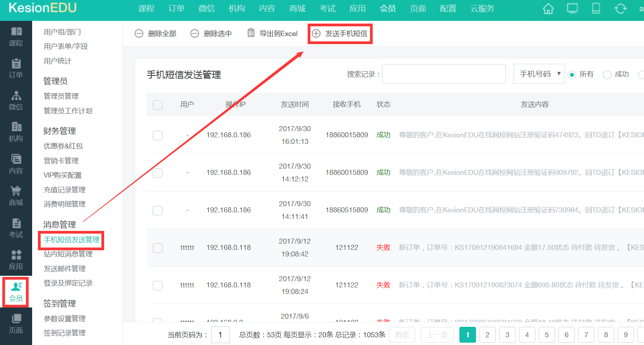Open the 考试 sidebar icon
Viewport: 644px width, 345px height.
[x=16, y=228]
